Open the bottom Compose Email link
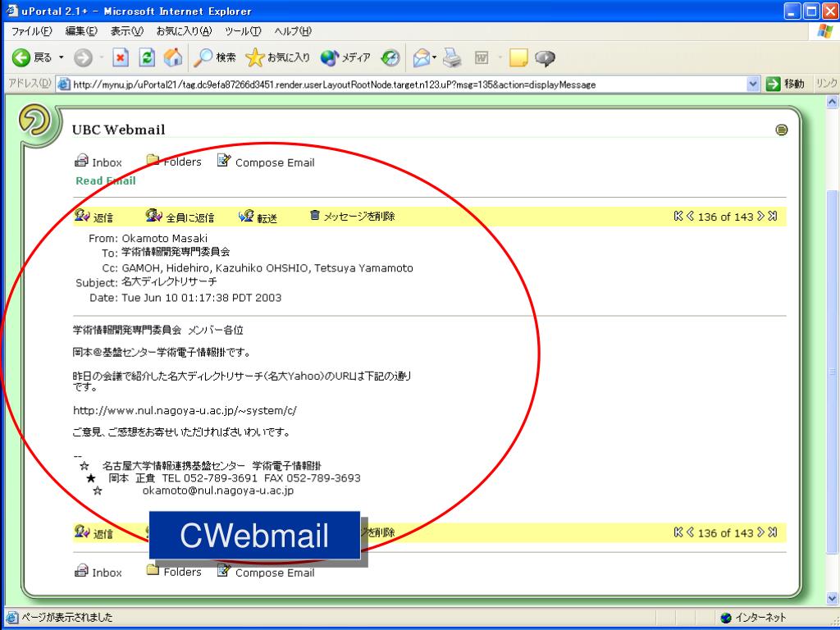This screenshot has width=840, height=630. point(266,572)
